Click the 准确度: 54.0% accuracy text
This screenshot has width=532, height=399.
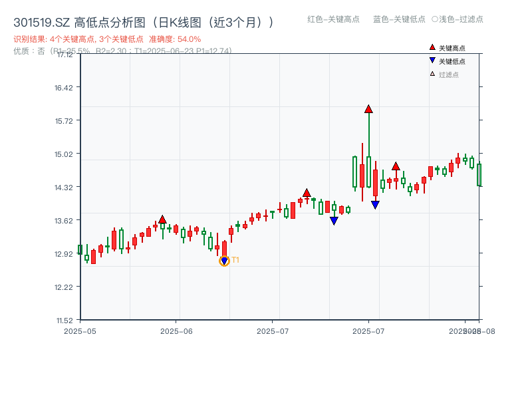point(176,39)
